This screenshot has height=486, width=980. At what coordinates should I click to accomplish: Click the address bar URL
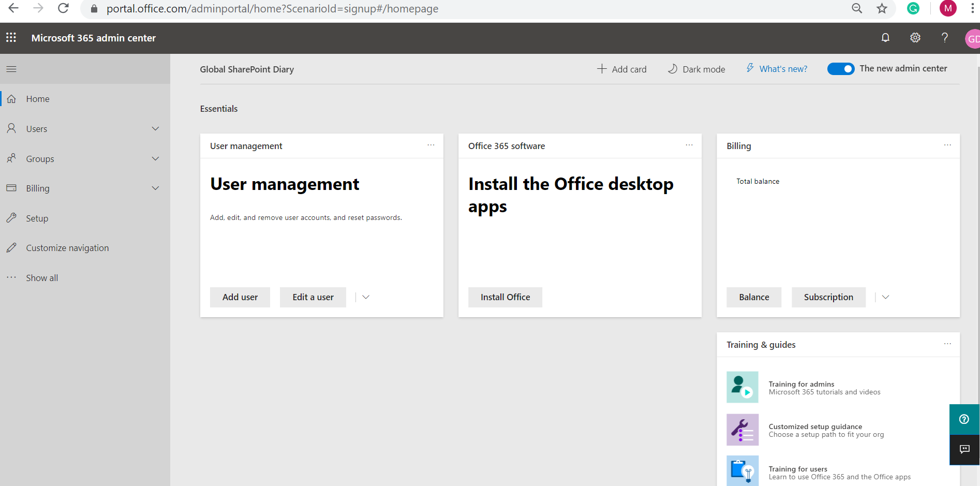(272, 9)
